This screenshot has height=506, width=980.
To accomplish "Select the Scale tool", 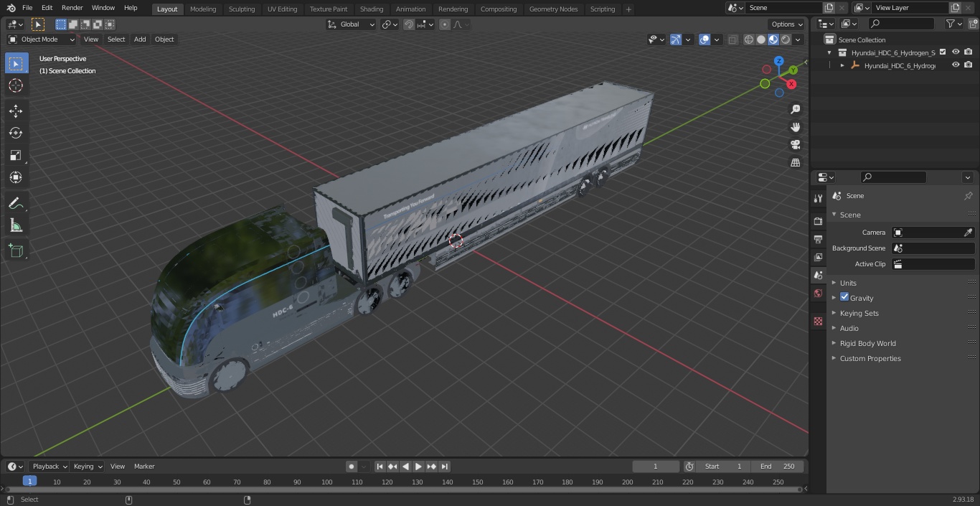I will (16, 155).
